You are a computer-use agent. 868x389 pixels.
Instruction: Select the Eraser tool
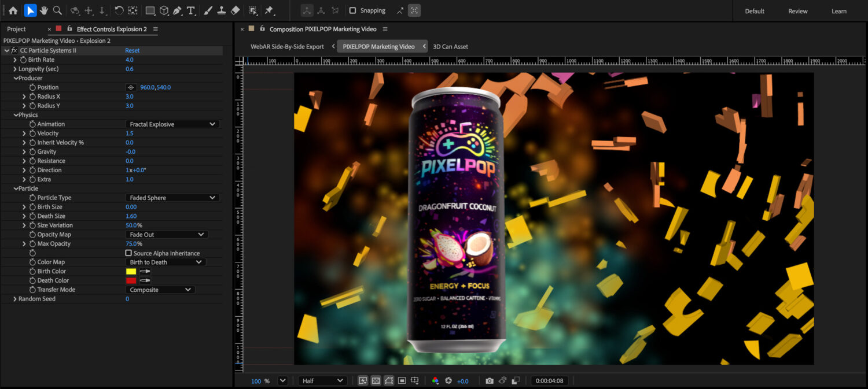point(235,10)
